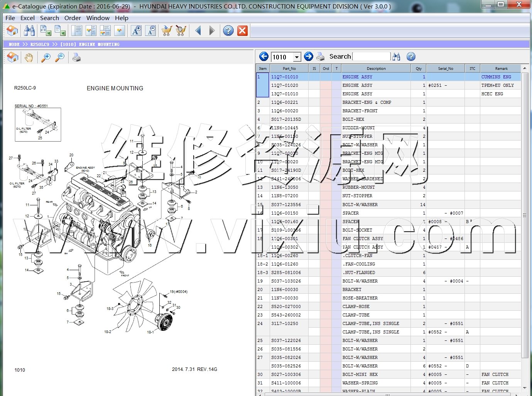Screen dimensions: 532x396
Task: Click the binoculars search icon in main toolbar
Action: pyautogui.click(x=29, y=30)
